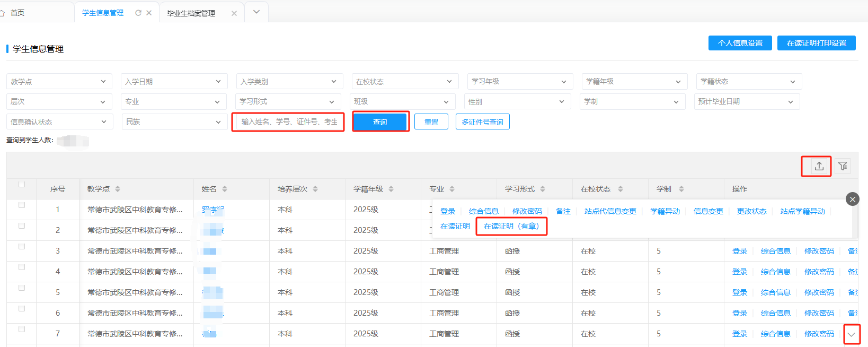Expand more operations for row 7
The width and height of the screenshot is (868, 347).
click(852, 334)
